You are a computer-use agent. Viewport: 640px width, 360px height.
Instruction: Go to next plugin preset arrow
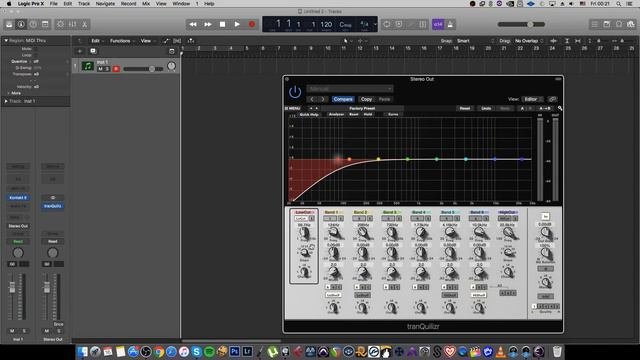(x=322, y=99)
